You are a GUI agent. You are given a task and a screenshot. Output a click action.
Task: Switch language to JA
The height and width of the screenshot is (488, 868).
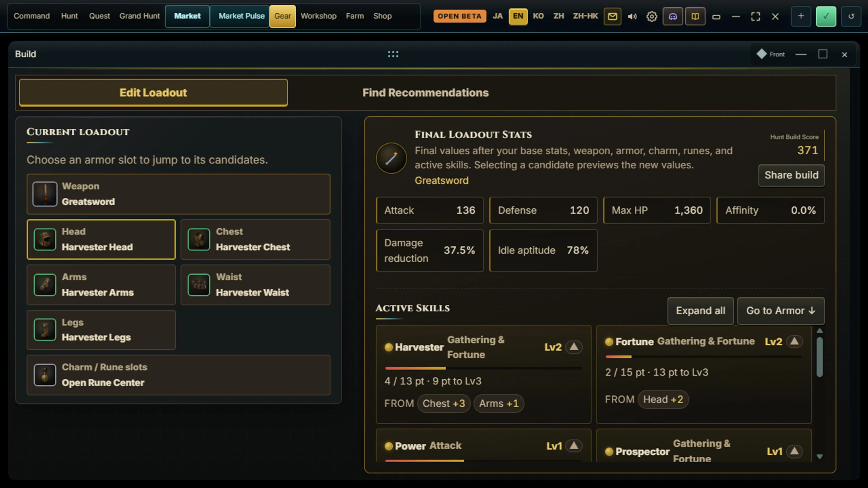(x=497, y=16)
